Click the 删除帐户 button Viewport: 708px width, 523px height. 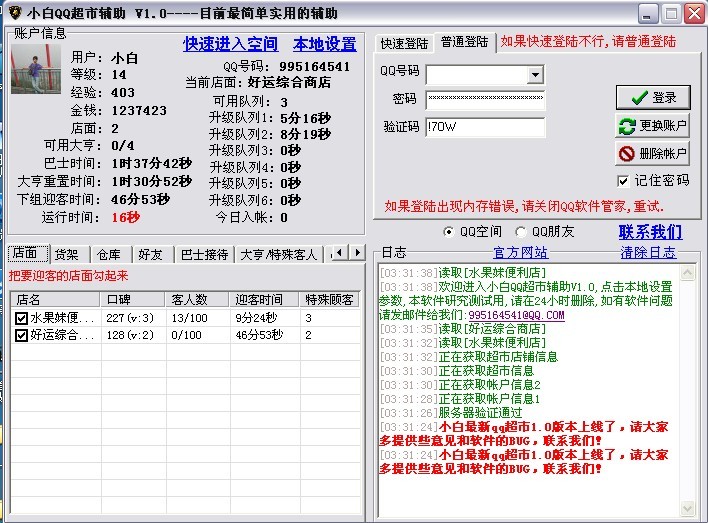(x=653, y=153)
